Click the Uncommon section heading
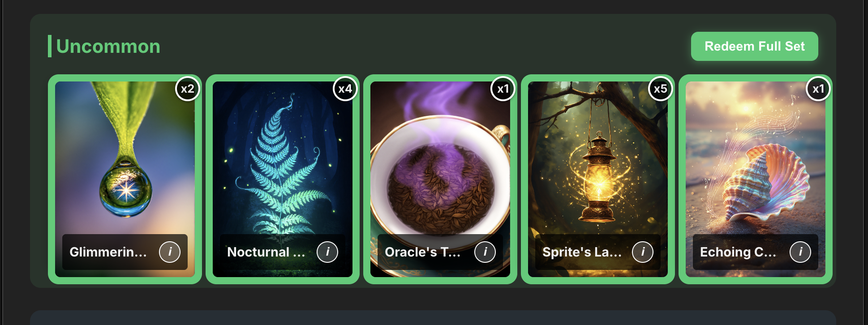This screenshot has width=868, height=325. (108, 46)
